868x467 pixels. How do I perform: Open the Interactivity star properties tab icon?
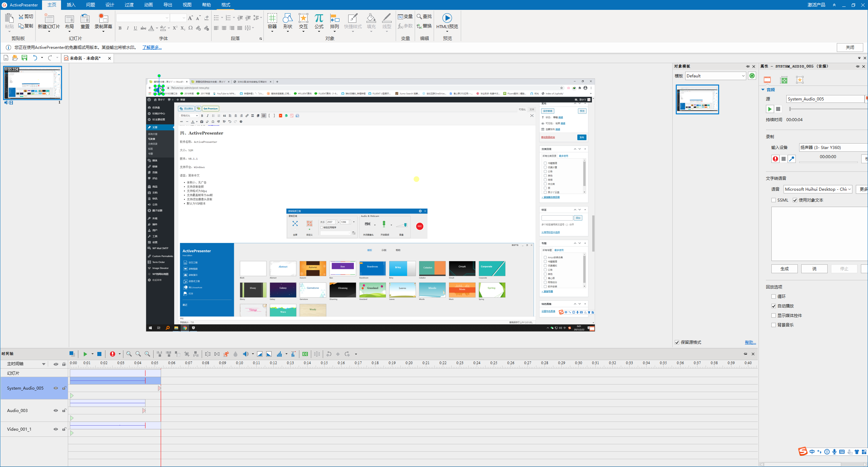coord(800,80)
